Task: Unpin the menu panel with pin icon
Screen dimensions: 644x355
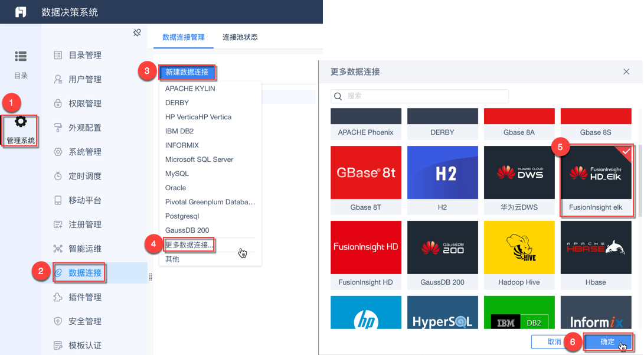Action: (x=137, y=32)
